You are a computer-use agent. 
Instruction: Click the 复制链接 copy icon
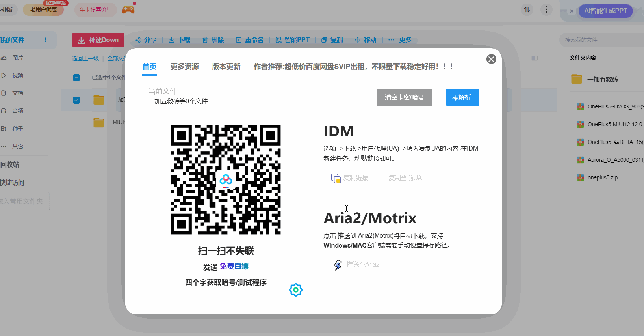pos(336,178)
